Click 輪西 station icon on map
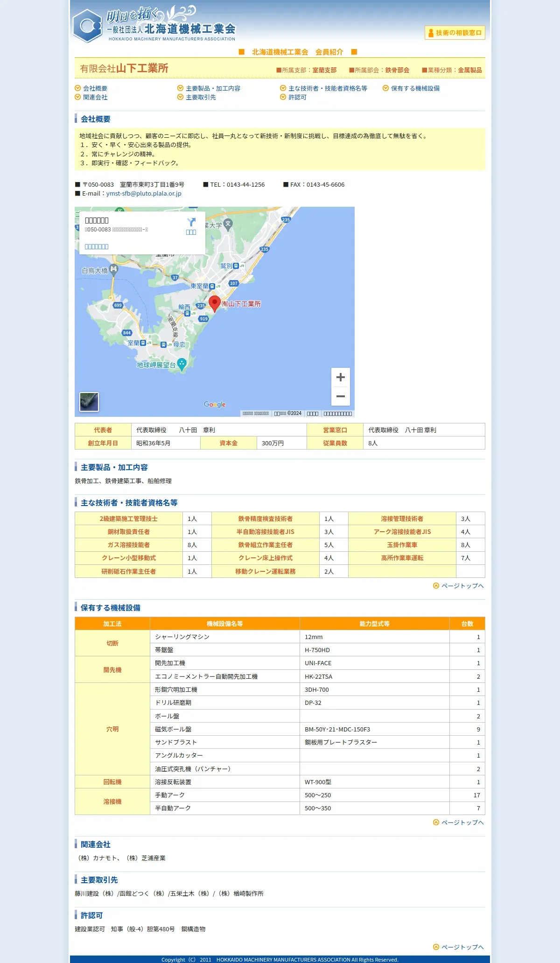This screenshot has height=963, width=560. pos(187,313)
